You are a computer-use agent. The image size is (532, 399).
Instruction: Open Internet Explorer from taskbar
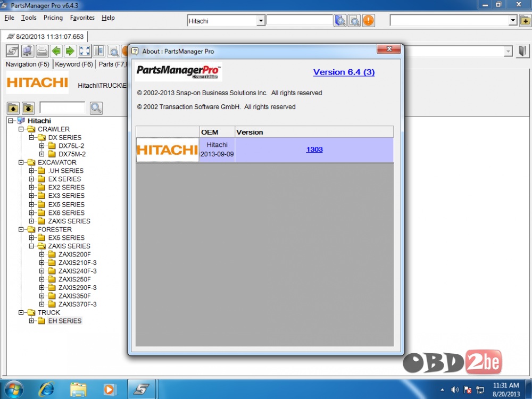coord(46,389)
